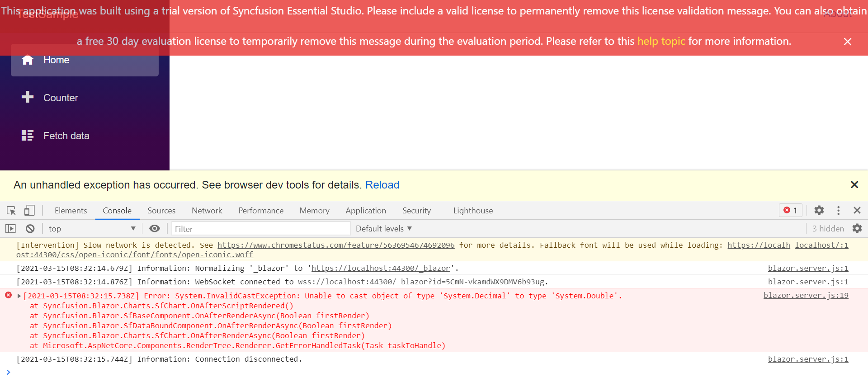Show the console sidebar panel icon
Viewport: 868px width, 382px height.
tap(11, 229)
